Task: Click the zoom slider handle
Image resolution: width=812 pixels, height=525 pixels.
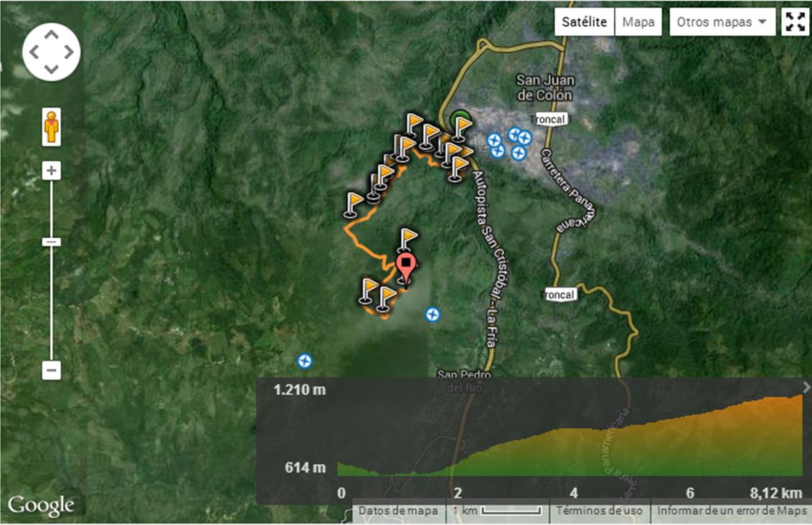Action: 51,242
